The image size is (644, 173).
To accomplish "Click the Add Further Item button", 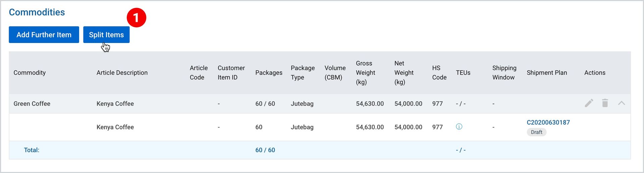I will (x=44, y=35).
